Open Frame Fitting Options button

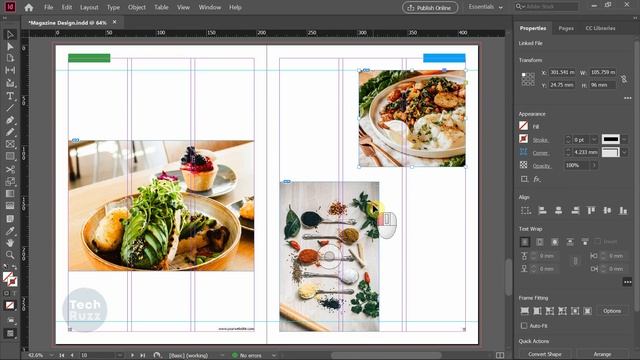[612, 311]
